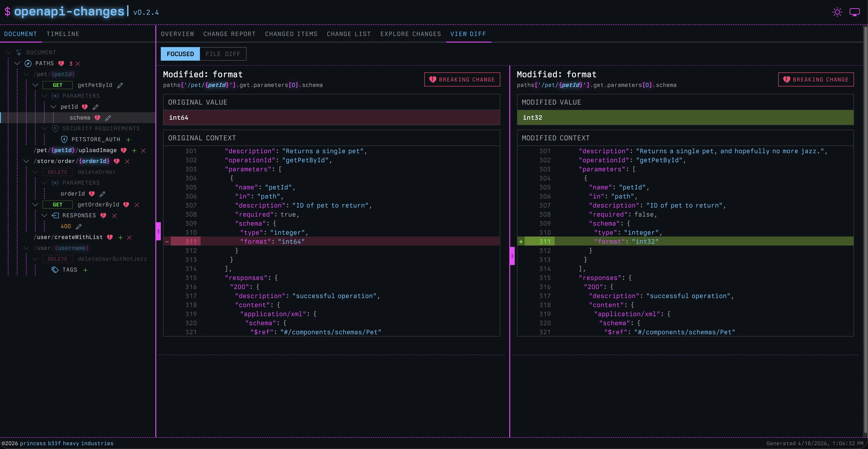
Task: Switch to FOCUSED diff mode
Action: click(180, 54)
